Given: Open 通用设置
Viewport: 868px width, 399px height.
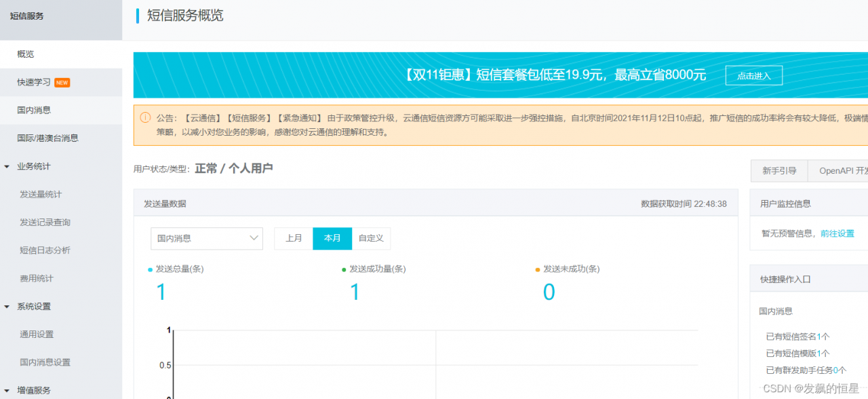Looking at the screenshot, I should coord(37,335).
